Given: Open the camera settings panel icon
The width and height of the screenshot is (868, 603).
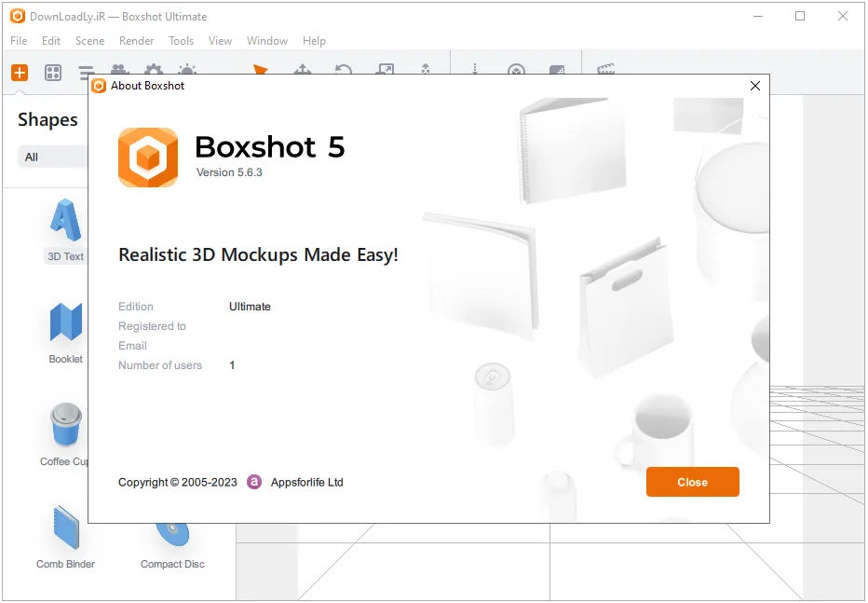Looking at the screenshot, I should pyautogui.click(x=119, y=69).
